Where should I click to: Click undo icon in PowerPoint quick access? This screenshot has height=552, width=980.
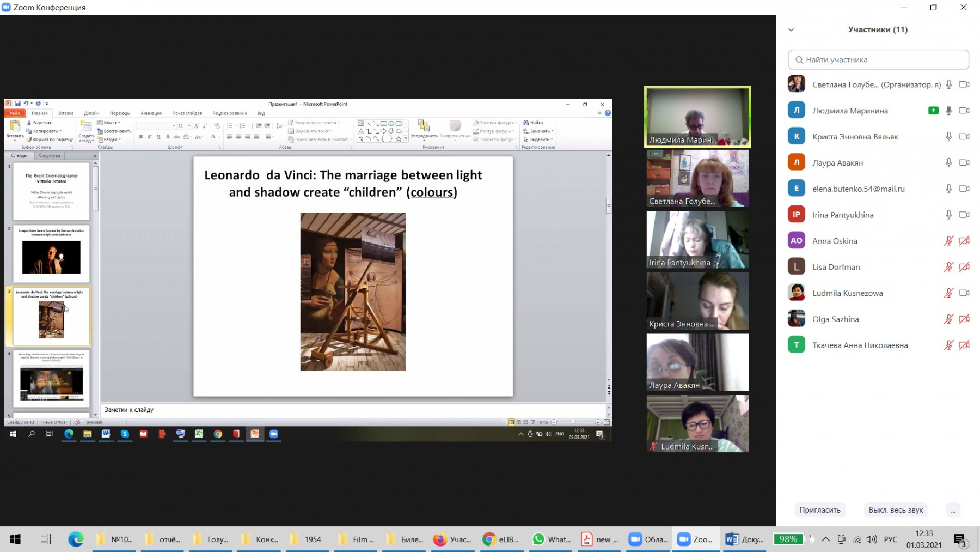(x=26, y=104)
